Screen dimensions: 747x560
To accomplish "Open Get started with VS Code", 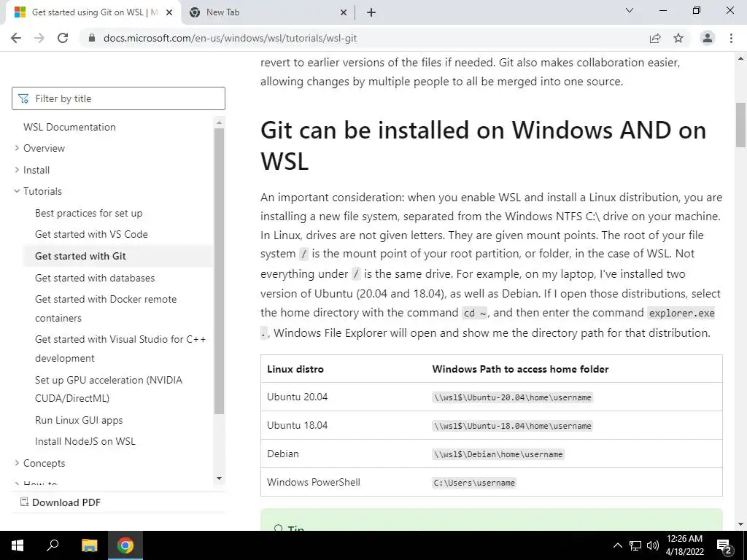I will point(91,234).
